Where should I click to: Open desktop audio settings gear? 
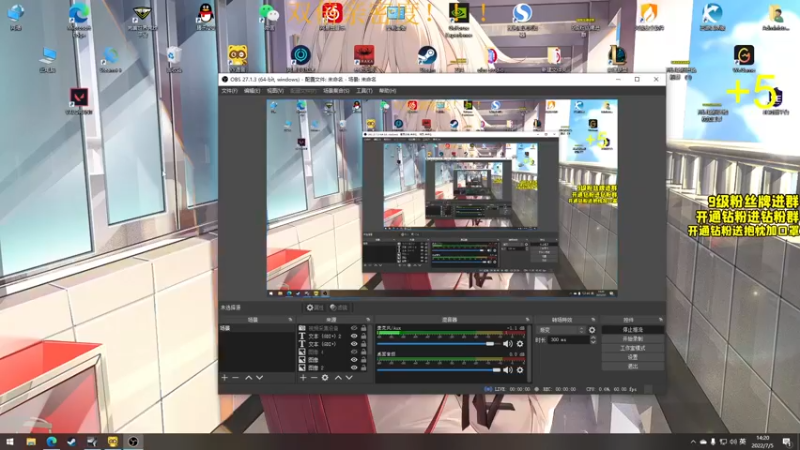click(x=520, y=370)
